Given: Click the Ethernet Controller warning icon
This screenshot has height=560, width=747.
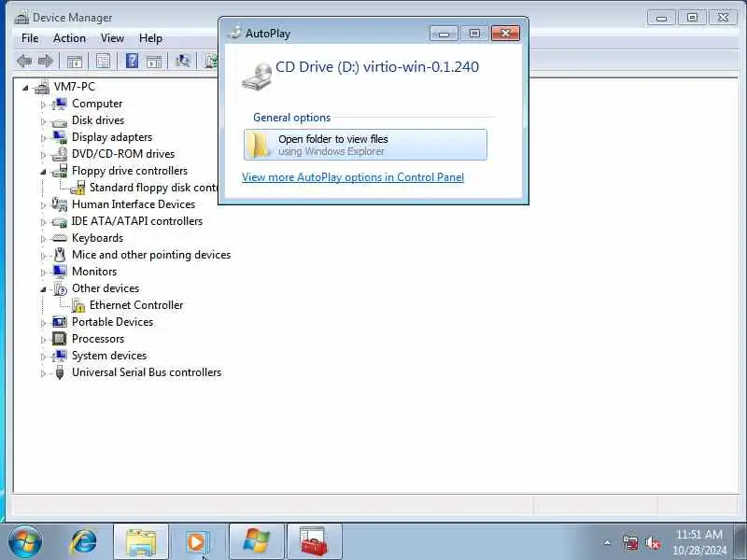Looking at the screenshot, I should (x=78, y=305).
